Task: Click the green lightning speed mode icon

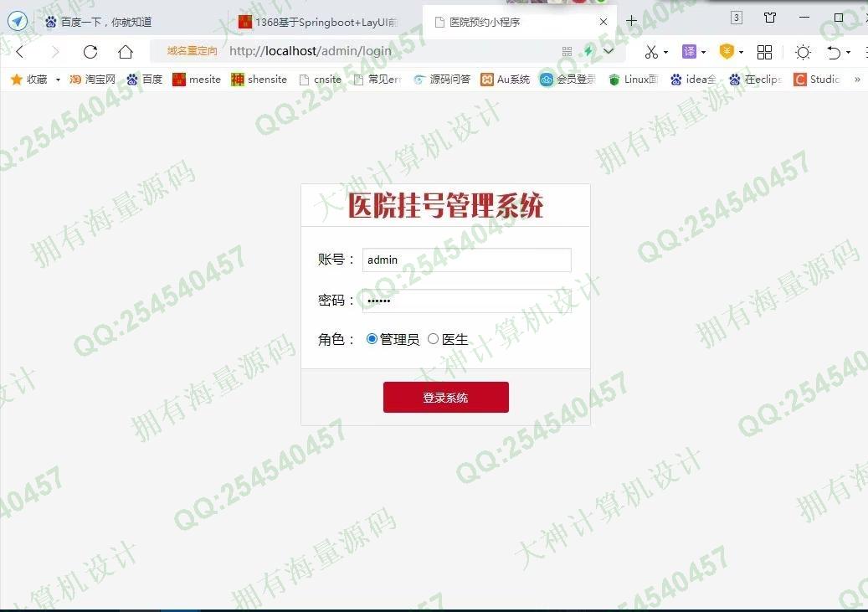Action: tap(588, 52)
